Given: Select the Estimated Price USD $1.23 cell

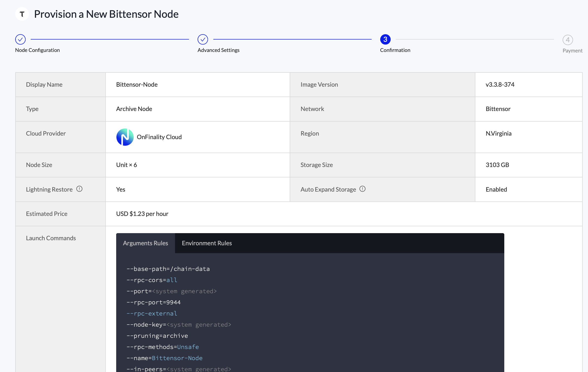Looking at the screenshot, I should click(142, 214).
